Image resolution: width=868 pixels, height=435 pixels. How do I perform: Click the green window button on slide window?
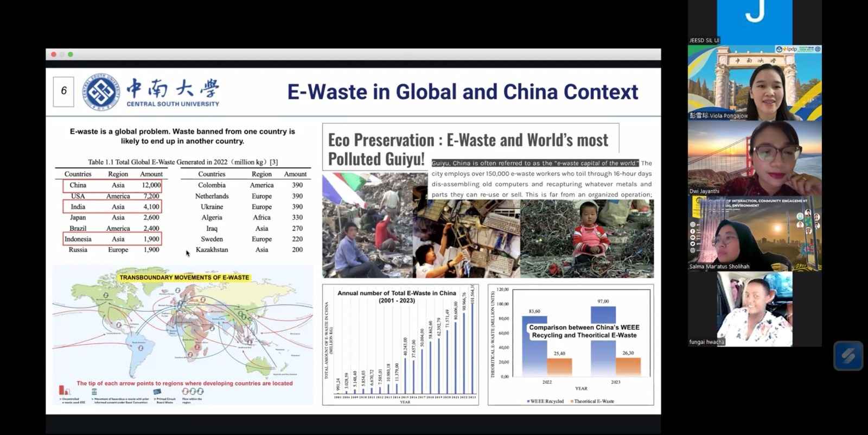[x=71, y=54]
